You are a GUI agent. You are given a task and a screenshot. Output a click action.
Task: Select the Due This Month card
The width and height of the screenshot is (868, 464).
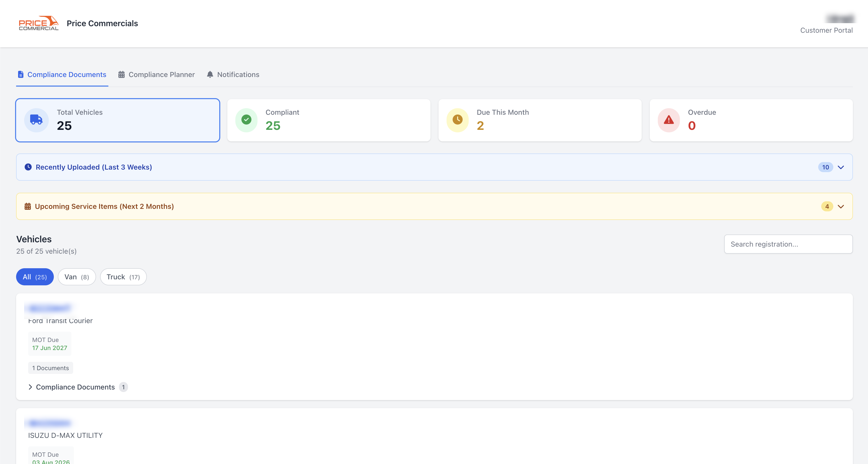[x=540, y=120]
